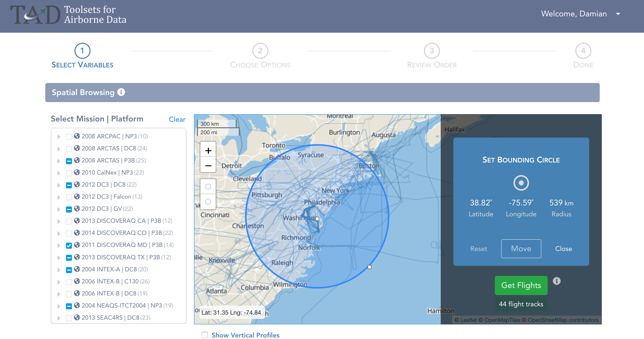Click the bounding circle target icon
The image size is (644, 339).
[521, 183]
